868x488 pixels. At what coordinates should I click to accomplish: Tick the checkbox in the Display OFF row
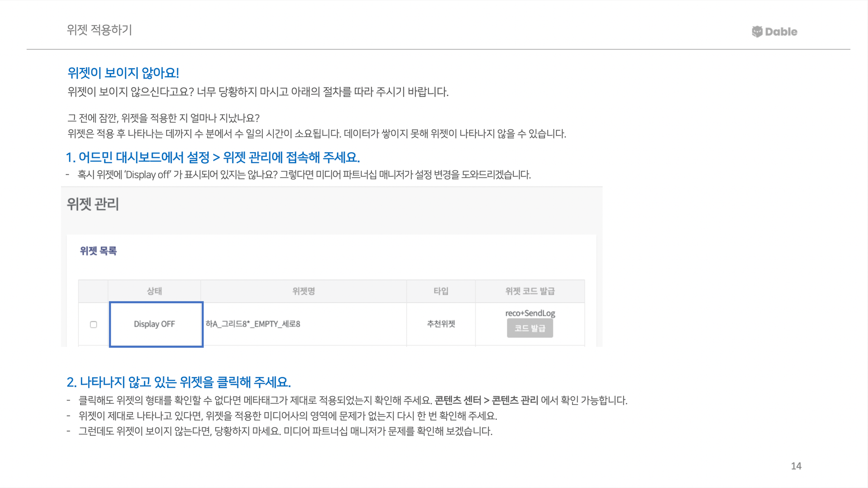tap(94, 324)
